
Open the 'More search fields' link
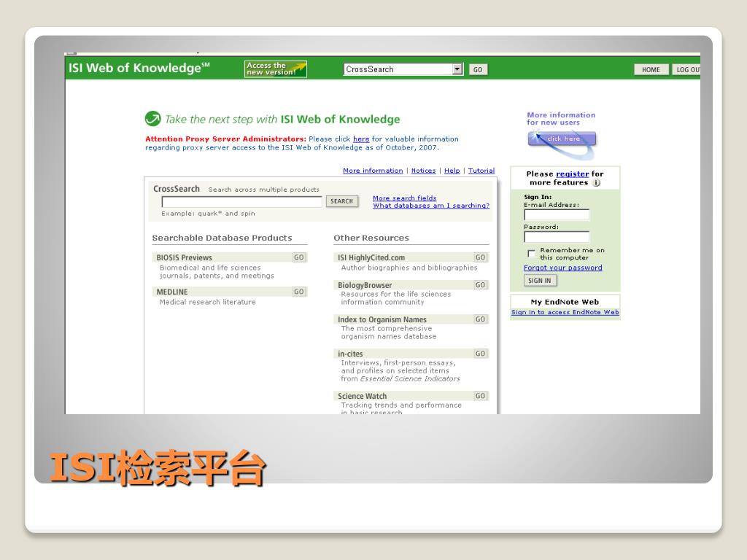tap(404, 198)
